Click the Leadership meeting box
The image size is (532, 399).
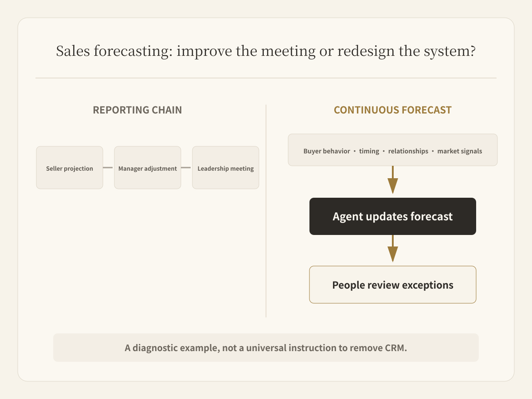(x=226, y=168)
